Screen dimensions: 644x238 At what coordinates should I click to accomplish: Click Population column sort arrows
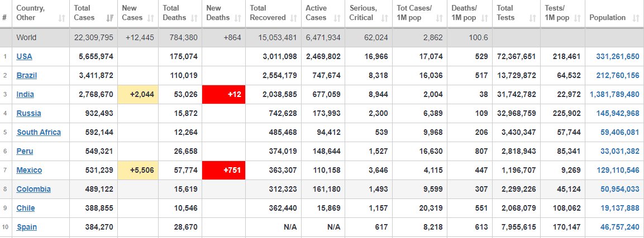[x=635, y=18]
